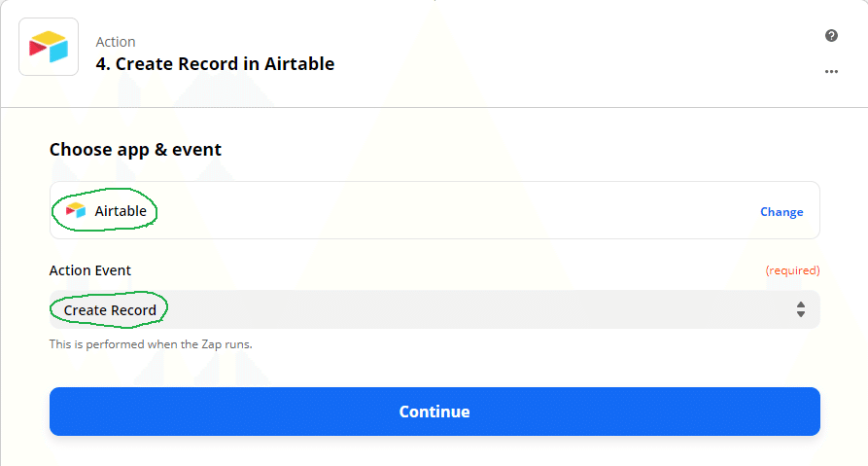Screen dimensions: 868x466
Task: Select the step title Create Record in Airtable
Action: (x=215, y=64)
